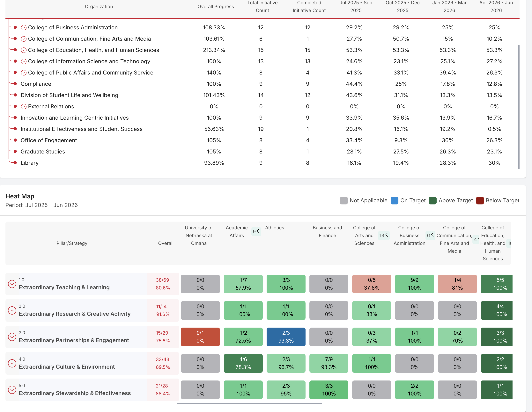Click the Oct 2025 - Dec 2025 column header
This screenshot has height=412, width=532.
(x=403, y=7)
